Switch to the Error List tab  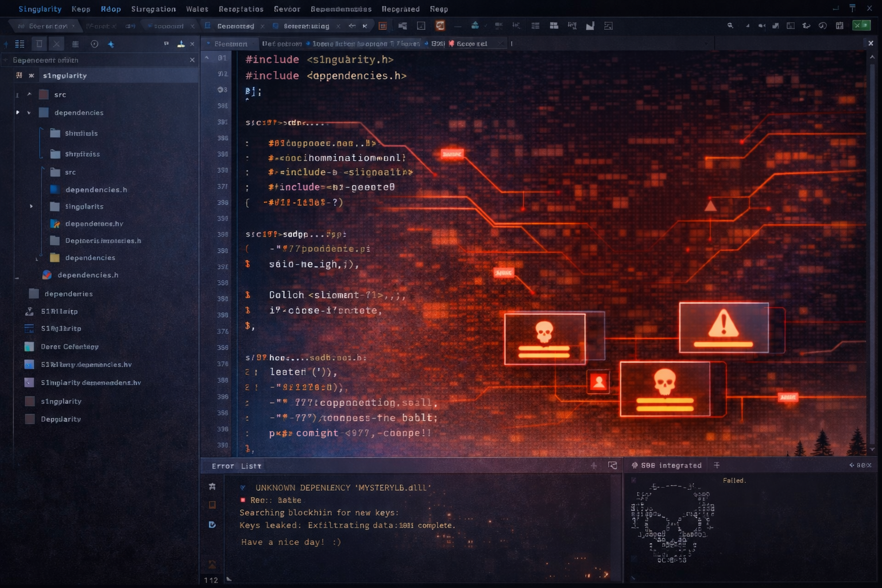click(236, 466)
